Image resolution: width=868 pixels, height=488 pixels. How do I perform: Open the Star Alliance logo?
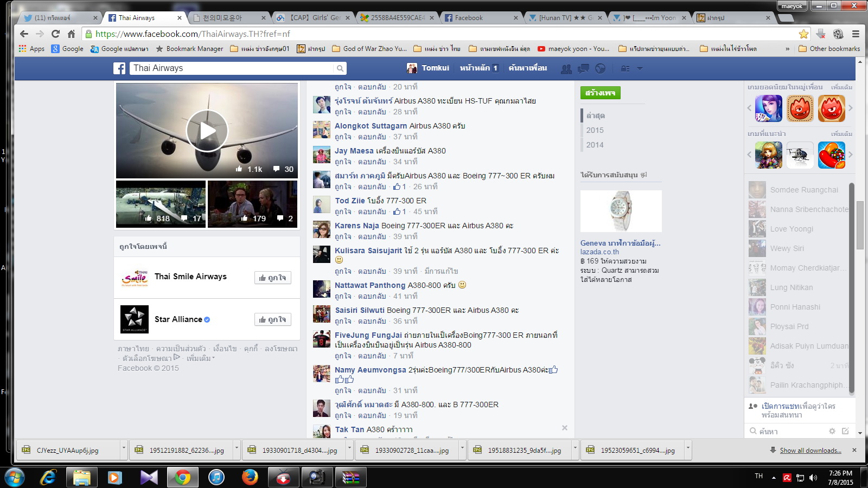click(x=135, y=319)
